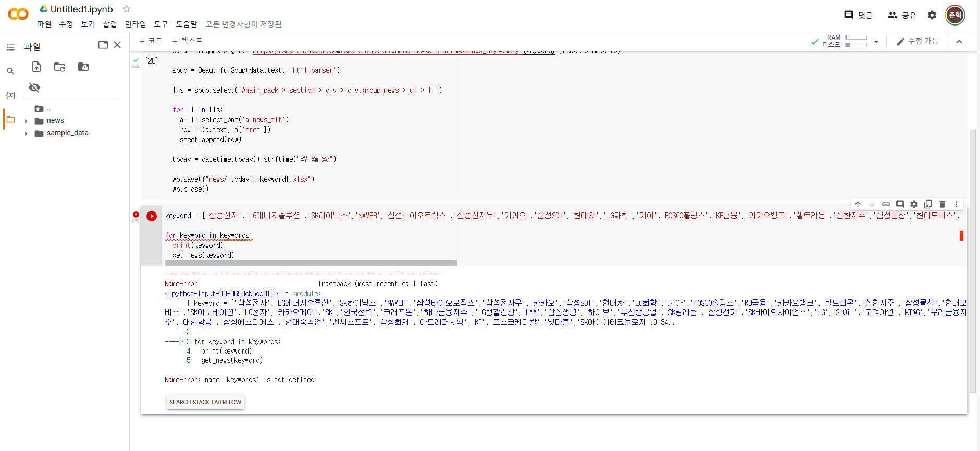Screen dimensions: 980x451
Task: Open the runtime connection dropdown arrow
Action: point(876,42)
